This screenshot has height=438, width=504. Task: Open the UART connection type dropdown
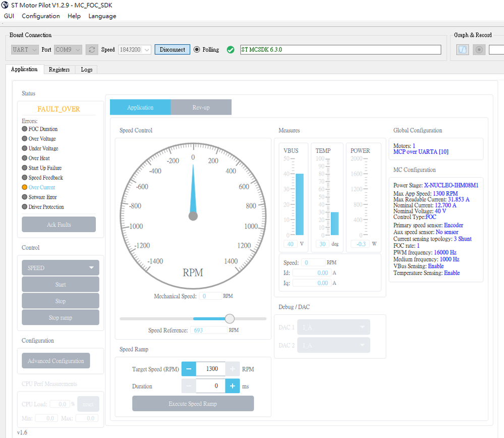pos(25,49)
